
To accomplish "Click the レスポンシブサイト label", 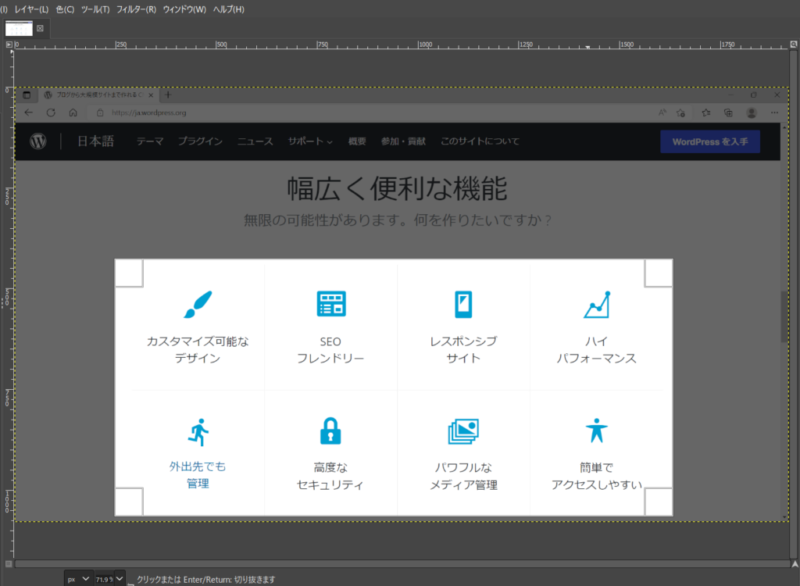I will pos(463,350).
